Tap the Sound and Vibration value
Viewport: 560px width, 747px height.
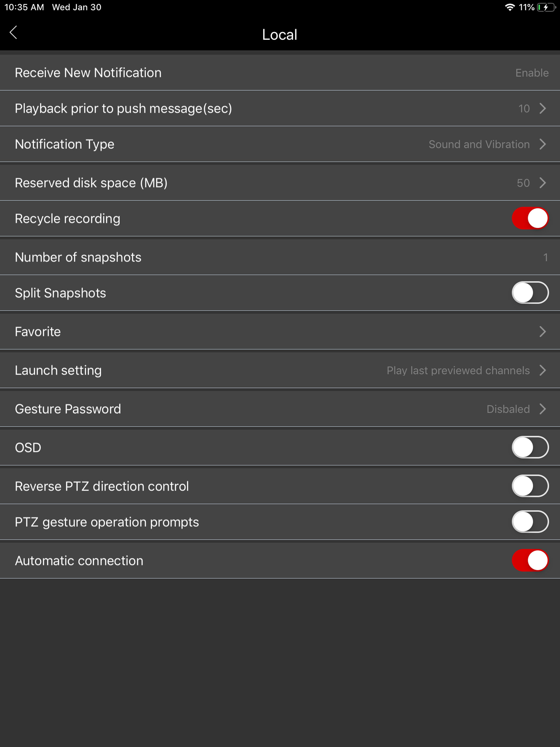tap(479, 145)
